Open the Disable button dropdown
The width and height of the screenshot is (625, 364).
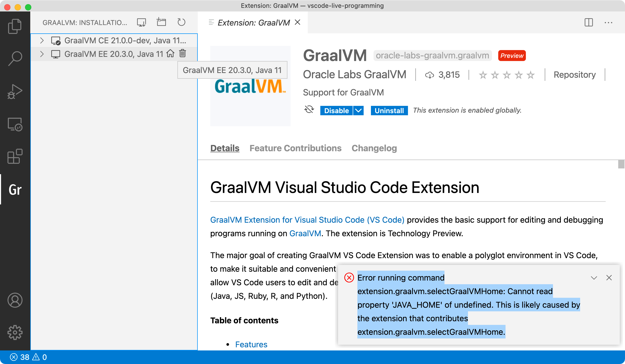358,111
